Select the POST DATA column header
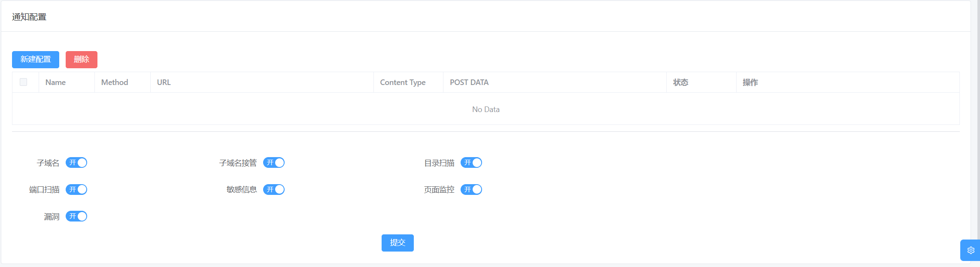Screen dimensions: 980x267 coord(469,82)
